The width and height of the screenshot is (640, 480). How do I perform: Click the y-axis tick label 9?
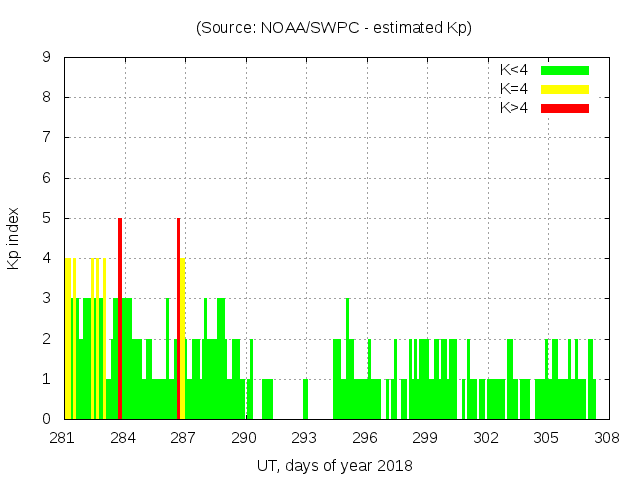[47, 57]
